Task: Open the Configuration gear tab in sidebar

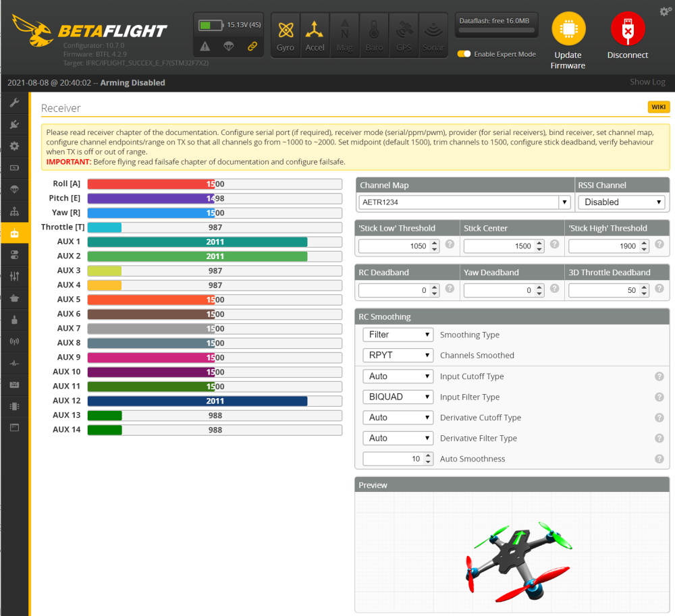Action: [x=14, y=146]
